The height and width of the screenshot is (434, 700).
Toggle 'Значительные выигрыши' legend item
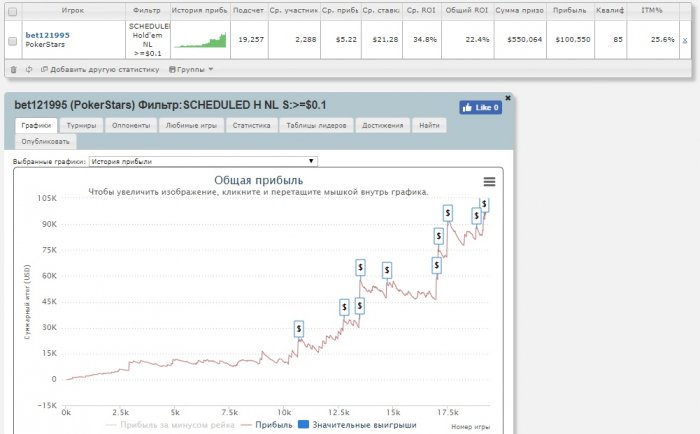[357, 425]
